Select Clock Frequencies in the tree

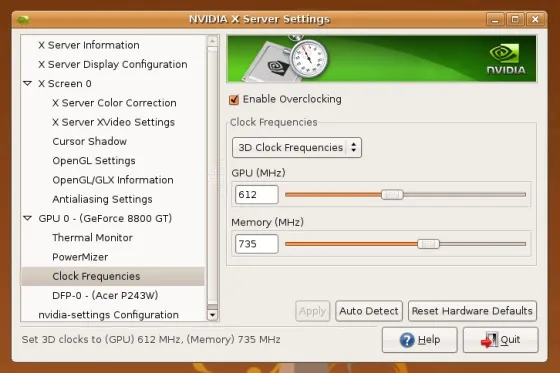tap(113, 277)
